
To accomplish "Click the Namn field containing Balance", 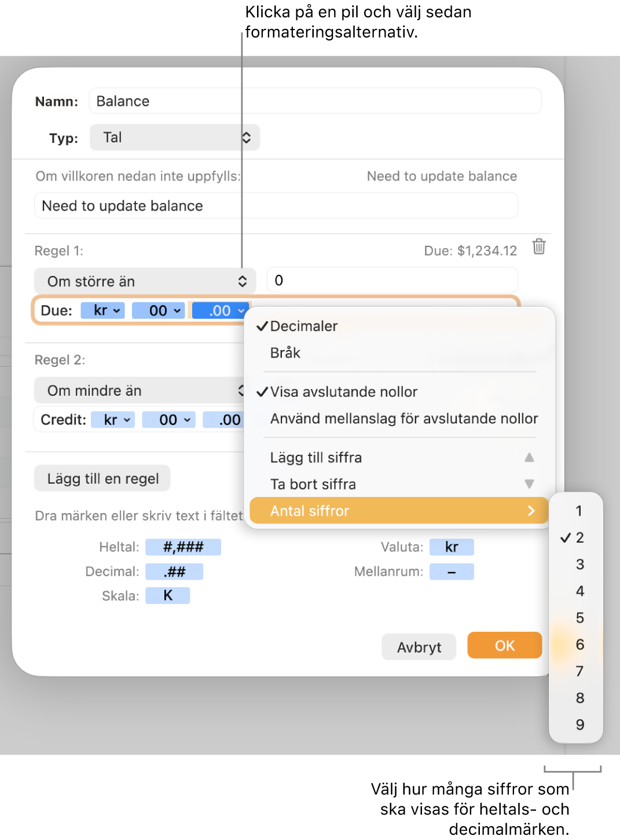I will (x=315, y=101).
